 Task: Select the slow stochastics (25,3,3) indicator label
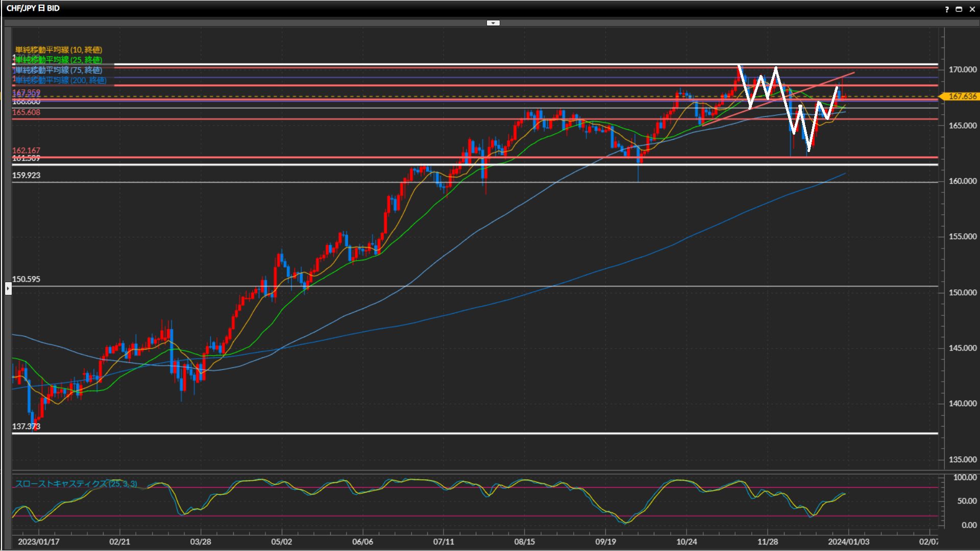point(76,484)
